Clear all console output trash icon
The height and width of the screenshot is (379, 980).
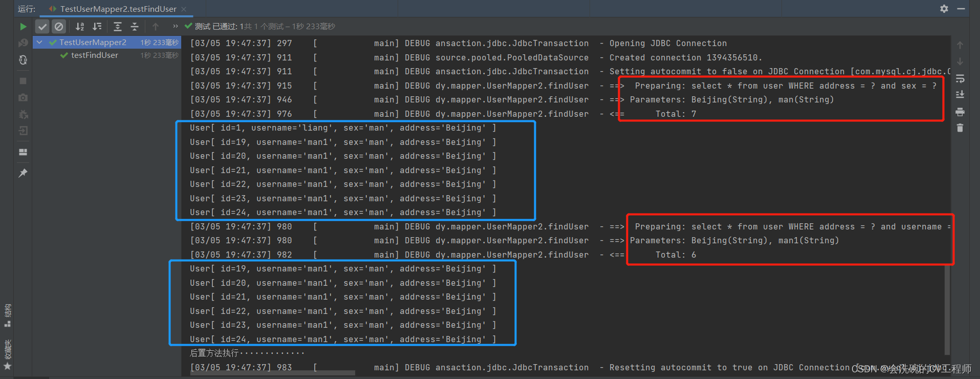[x=960, y=128]
